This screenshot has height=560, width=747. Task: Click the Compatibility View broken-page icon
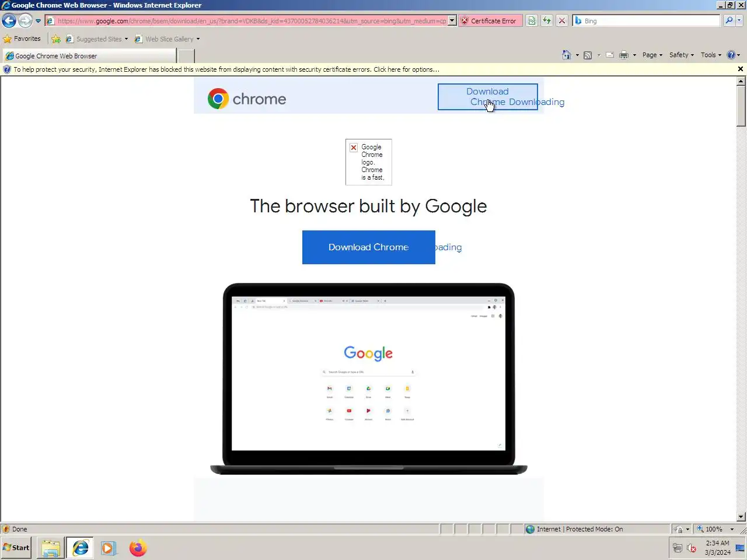click(532, 21)
